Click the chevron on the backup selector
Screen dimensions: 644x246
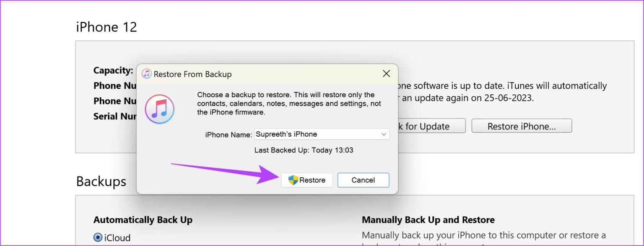(384, 134)
